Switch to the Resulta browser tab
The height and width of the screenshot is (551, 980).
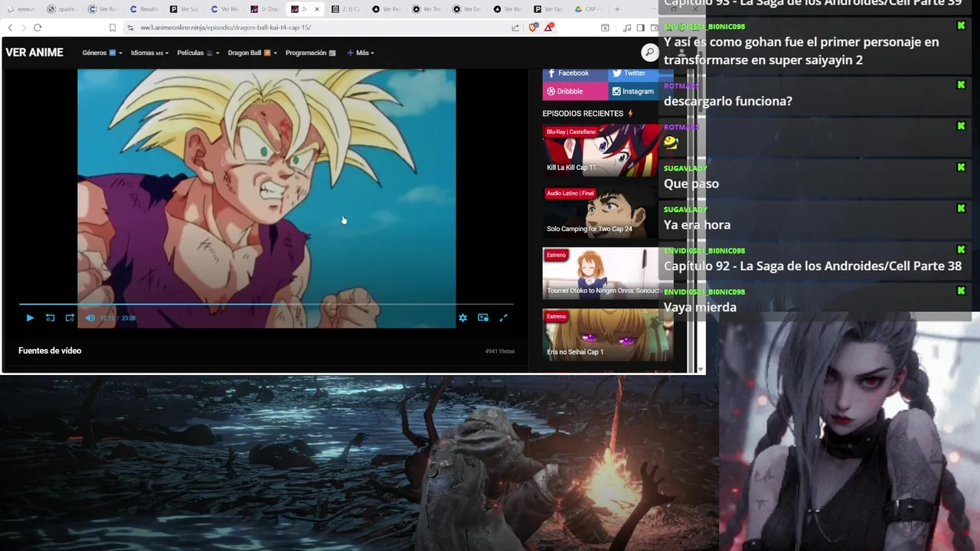tap(144, 9)
